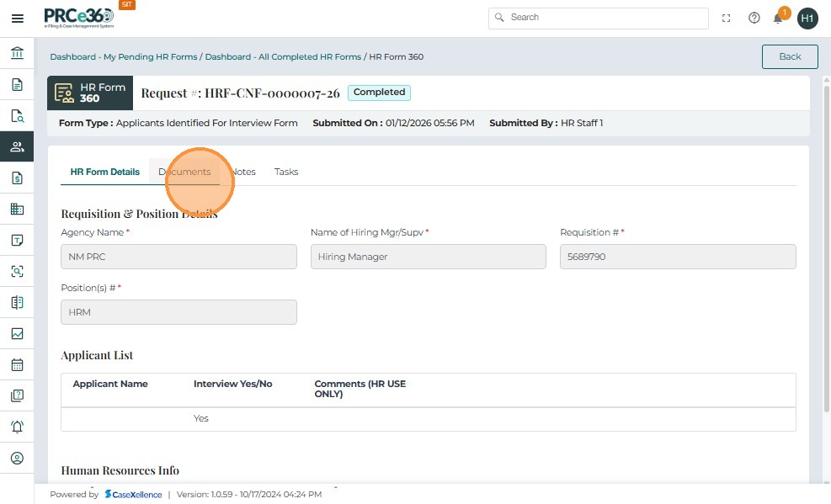Click the help question mark icon
The width and height of the screenshot is (831, 504).
click(754, 18)
